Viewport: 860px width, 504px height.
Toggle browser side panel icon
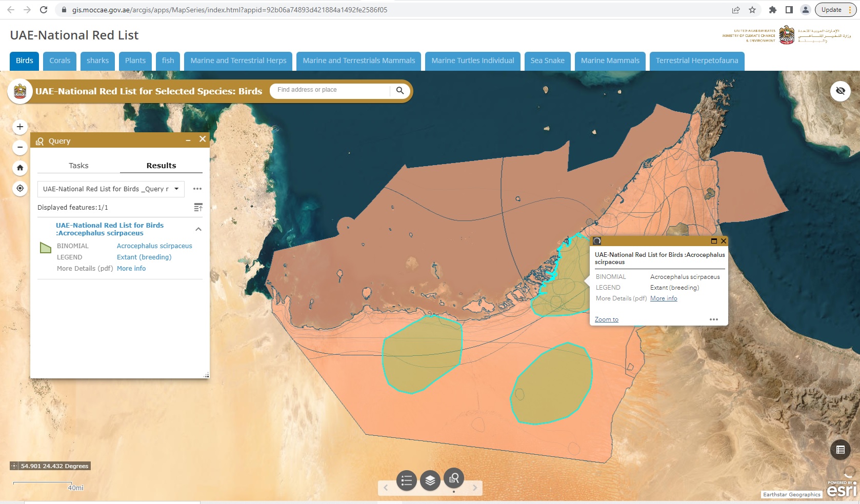(x=789, y=10)
